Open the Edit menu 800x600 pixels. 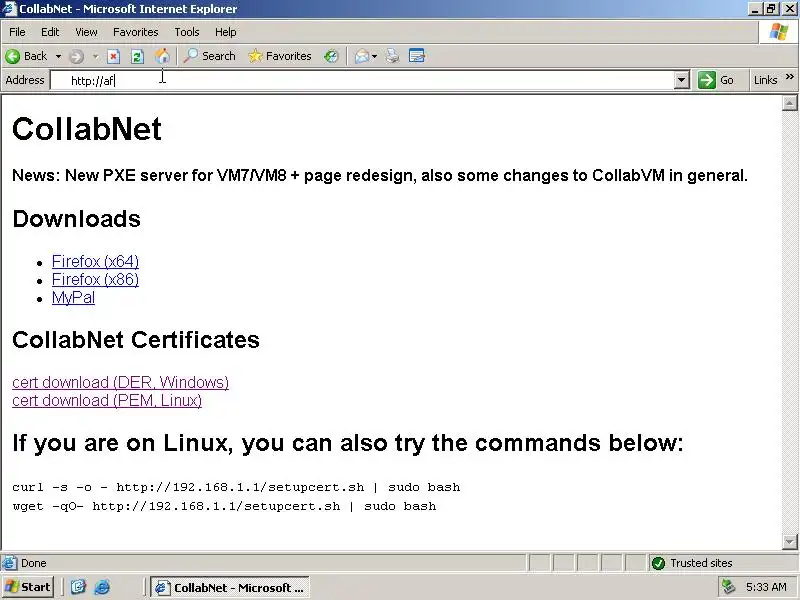50,32
